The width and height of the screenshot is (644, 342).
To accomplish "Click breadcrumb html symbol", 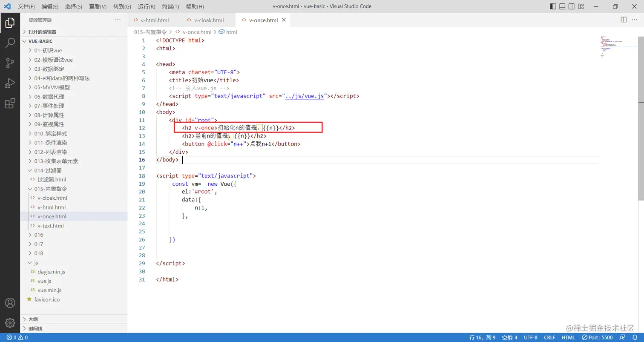I will [228, 32].
